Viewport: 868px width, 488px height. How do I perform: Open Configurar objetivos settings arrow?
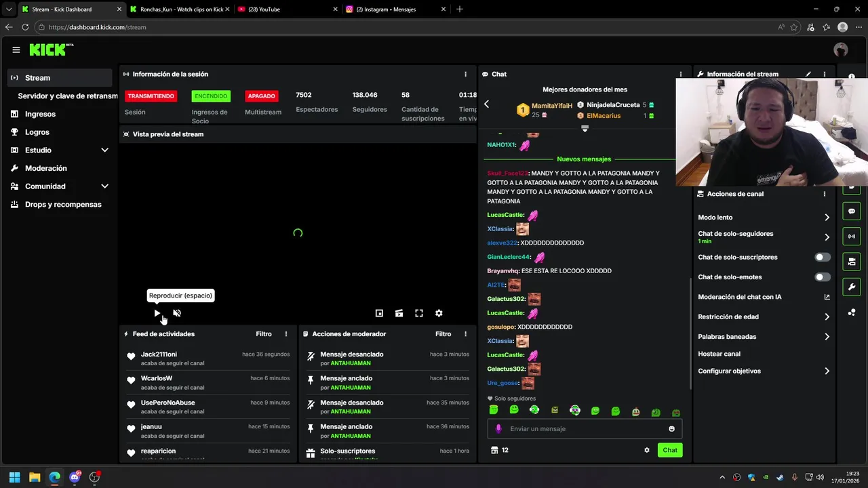(x=827, y=371)
